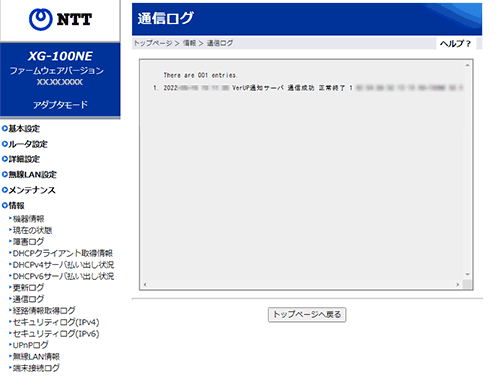Expand the 詳細設定 menu section
The width and height of the screenshot is (500, 386).
click(x=21, y=159)
